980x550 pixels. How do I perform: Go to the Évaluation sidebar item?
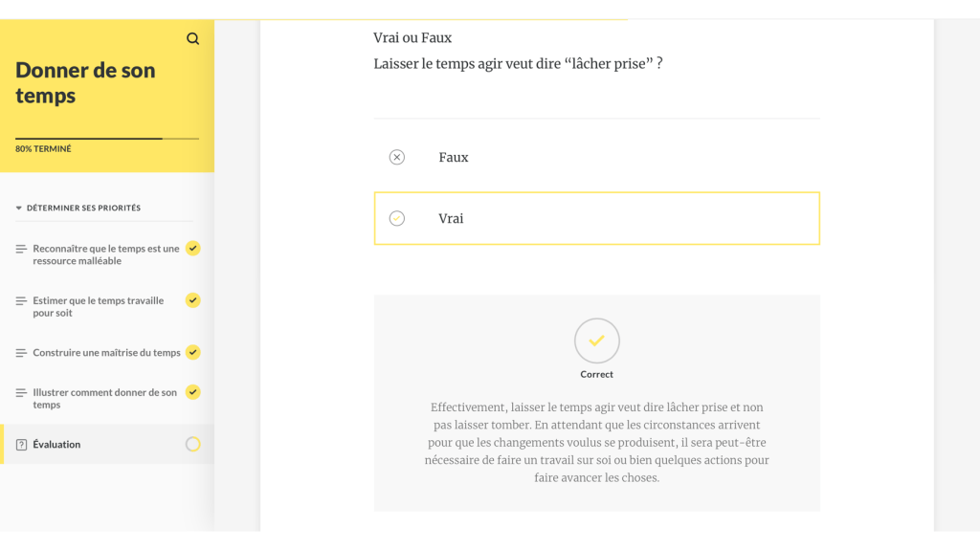(57, 445)
